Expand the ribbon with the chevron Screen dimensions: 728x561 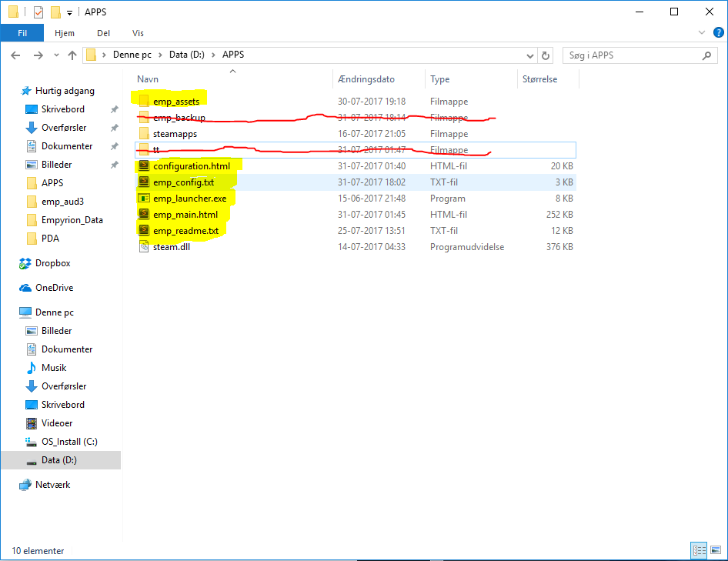[702, 32]
